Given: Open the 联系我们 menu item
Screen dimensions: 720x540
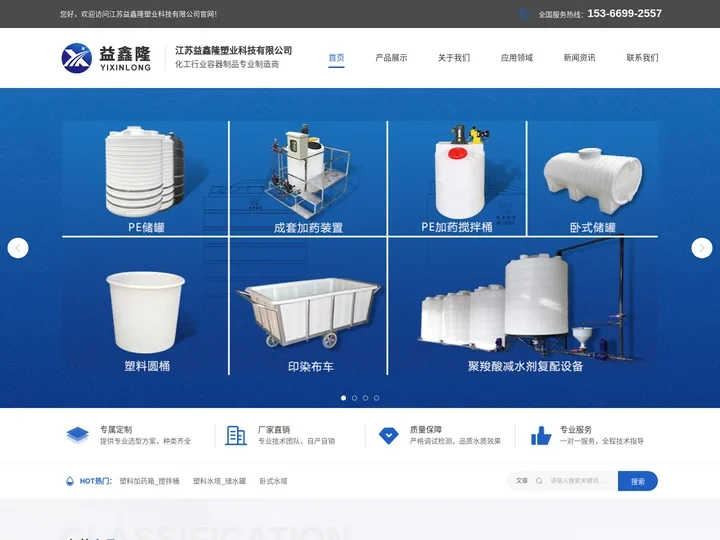Looking at the screenshot, I should click(642, 58).
